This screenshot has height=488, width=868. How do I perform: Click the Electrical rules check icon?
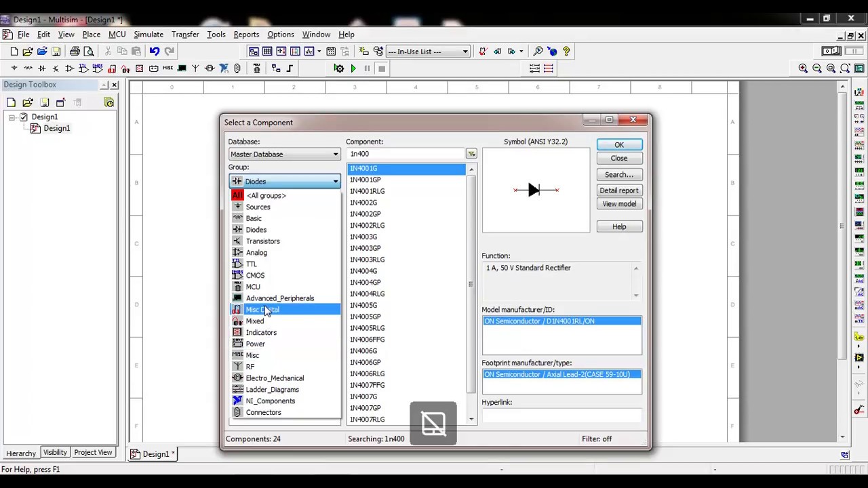click(x=483, y=52)
